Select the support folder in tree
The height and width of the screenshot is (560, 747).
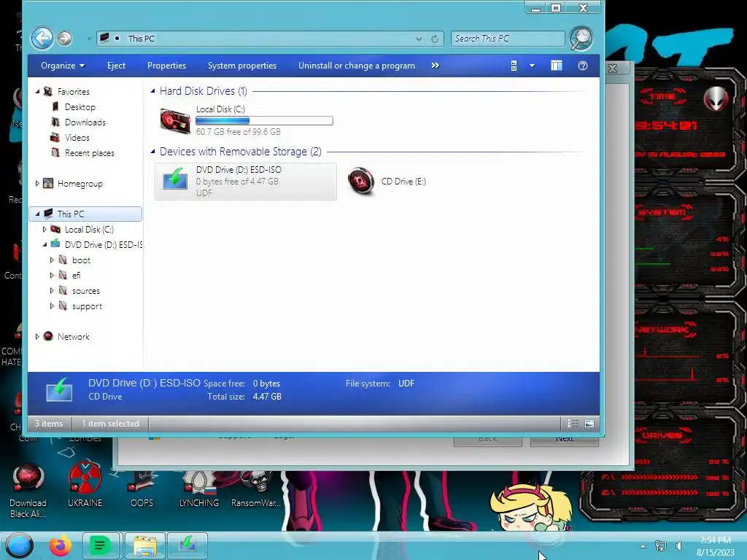tap(87, 306)
